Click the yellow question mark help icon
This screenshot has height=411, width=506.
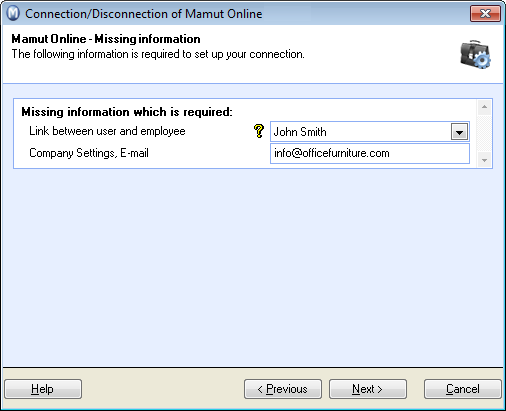[259, 131]
